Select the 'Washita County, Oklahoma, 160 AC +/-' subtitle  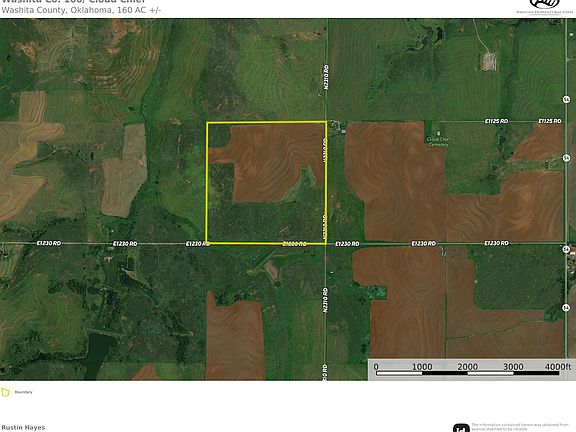[81, 10]
